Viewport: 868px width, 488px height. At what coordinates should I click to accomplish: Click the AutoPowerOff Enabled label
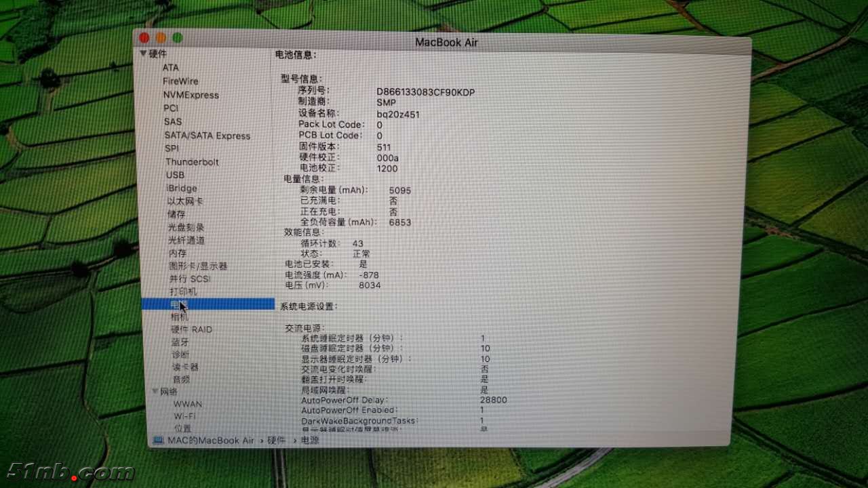(349, 410)
